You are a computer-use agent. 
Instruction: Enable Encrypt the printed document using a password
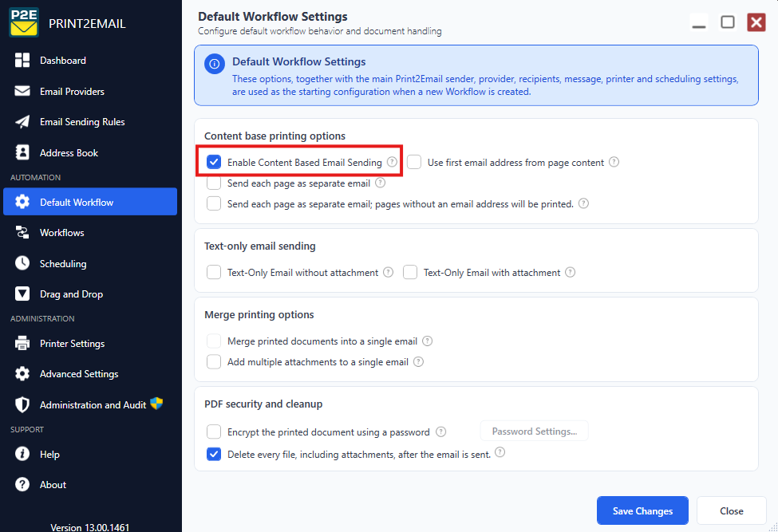tap(214, 432)
